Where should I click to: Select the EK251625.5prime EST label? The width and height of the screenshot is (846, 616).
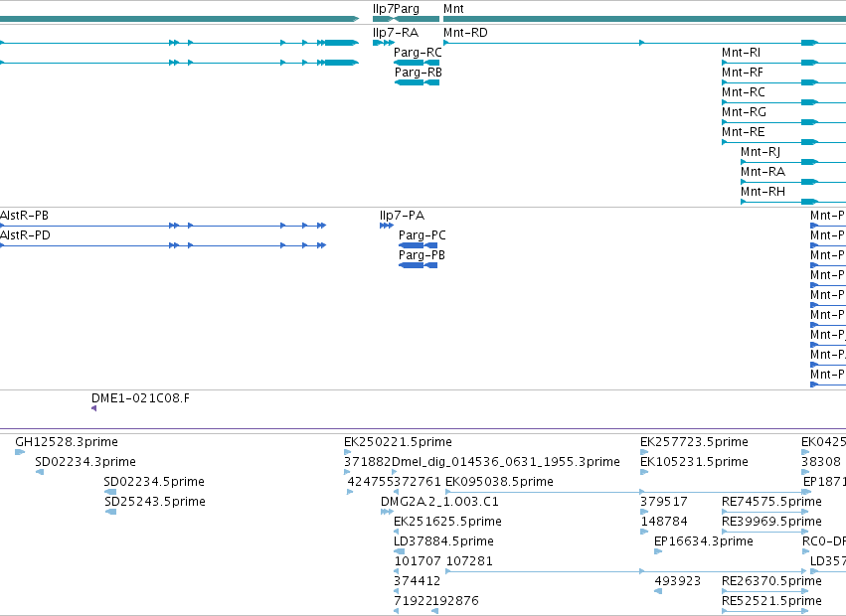(447, 523)
